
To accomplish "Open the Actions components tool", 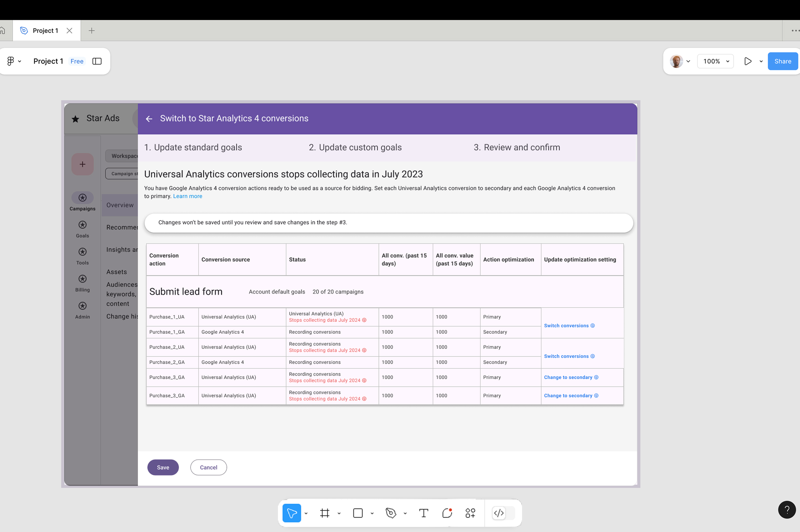I will coord(470,513).
